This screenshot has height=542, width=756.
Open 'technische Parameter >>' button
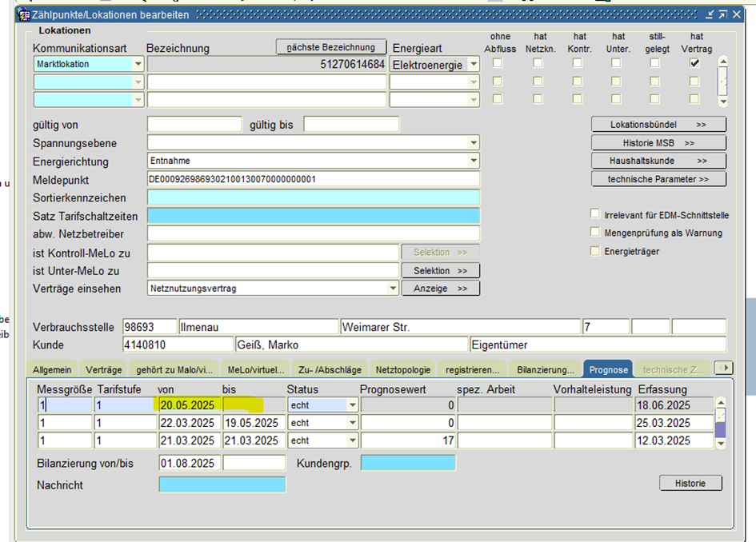pyautogui.click(x=658, y=179)
